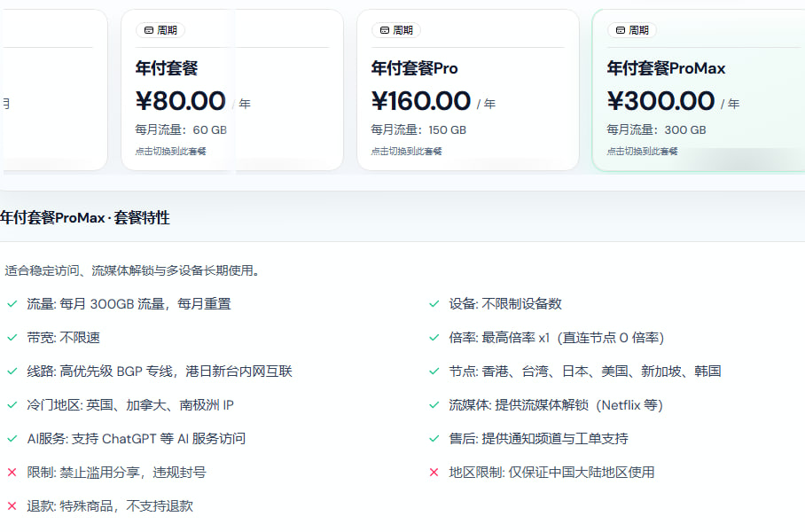
Task: Click the 周期 badge icon on 年付套餐ProMax card
Action: coord(620,30)
